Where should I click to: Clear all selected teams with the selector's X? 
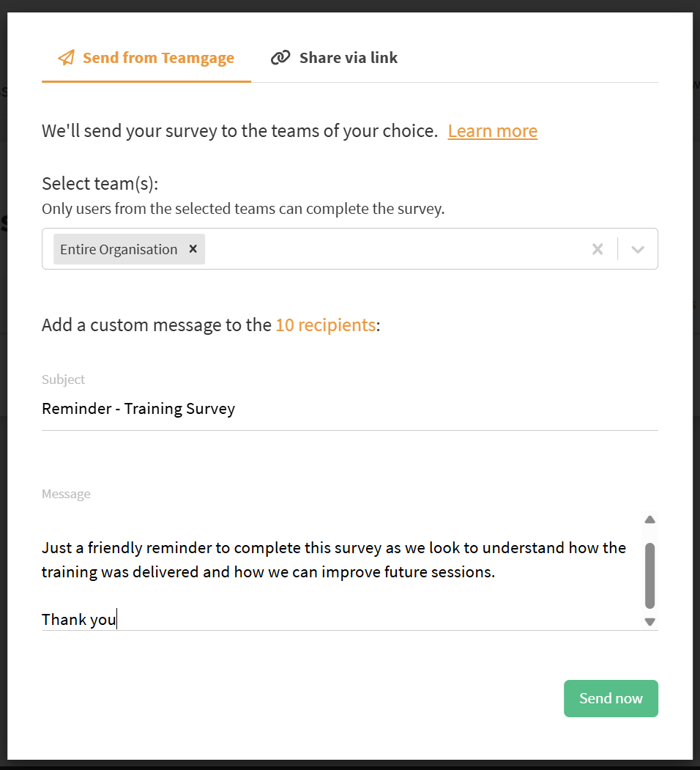(597, 249)
